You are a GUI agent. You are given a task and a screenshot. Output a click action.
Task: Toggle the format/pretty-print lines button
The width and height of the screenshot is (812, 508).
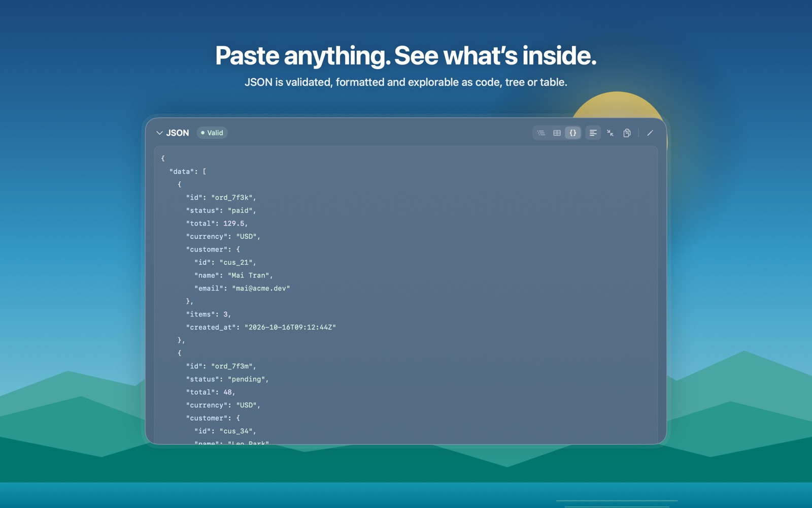point(593,133)
